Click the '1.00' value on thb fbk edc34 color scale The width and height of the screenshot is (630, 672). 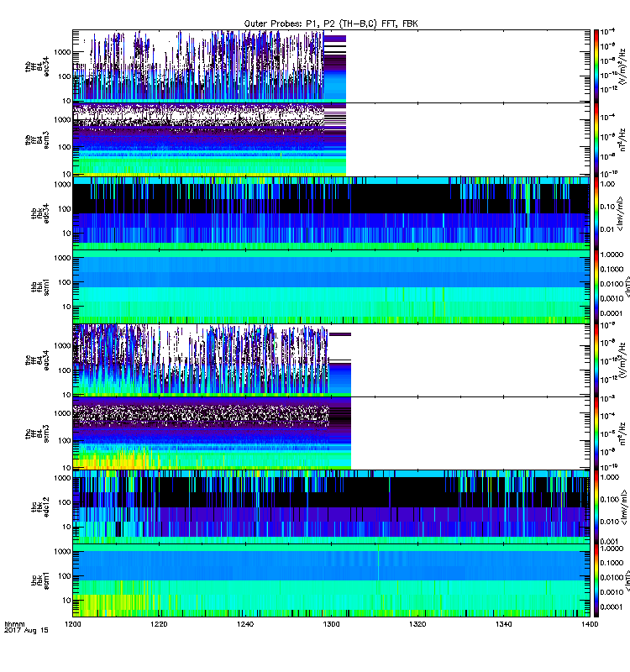[x=607, y=184]
